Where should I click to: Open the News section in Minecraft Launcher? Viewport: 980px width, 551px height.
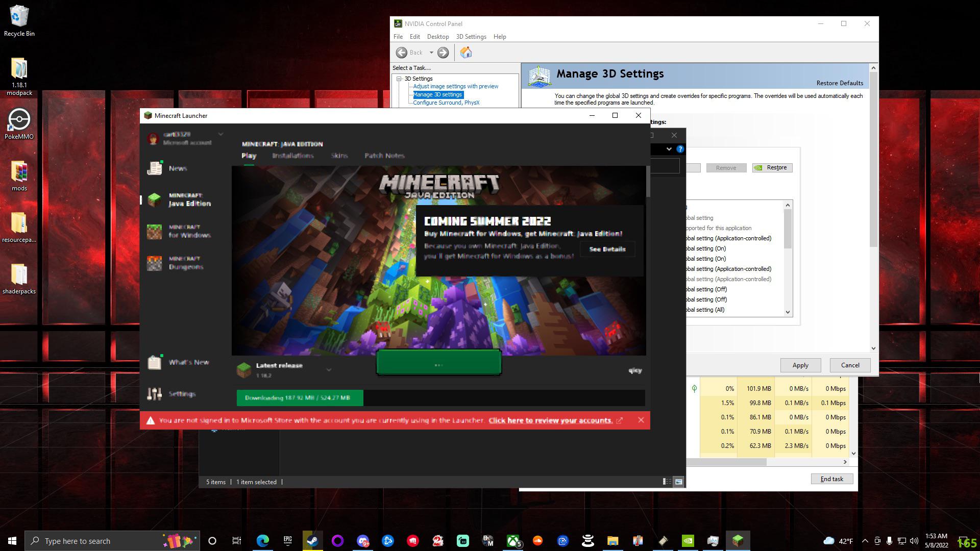point(177,168)
